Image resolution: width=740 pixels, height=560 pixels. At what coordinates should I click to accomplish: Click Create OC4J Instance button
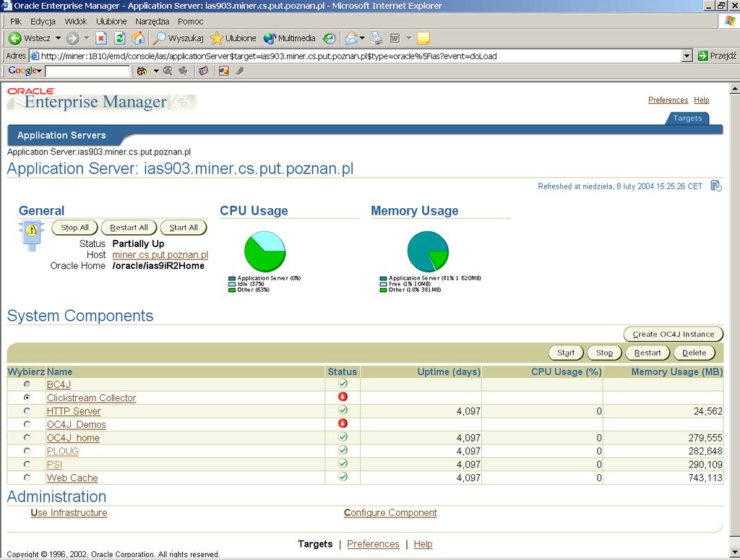point(674,334)
